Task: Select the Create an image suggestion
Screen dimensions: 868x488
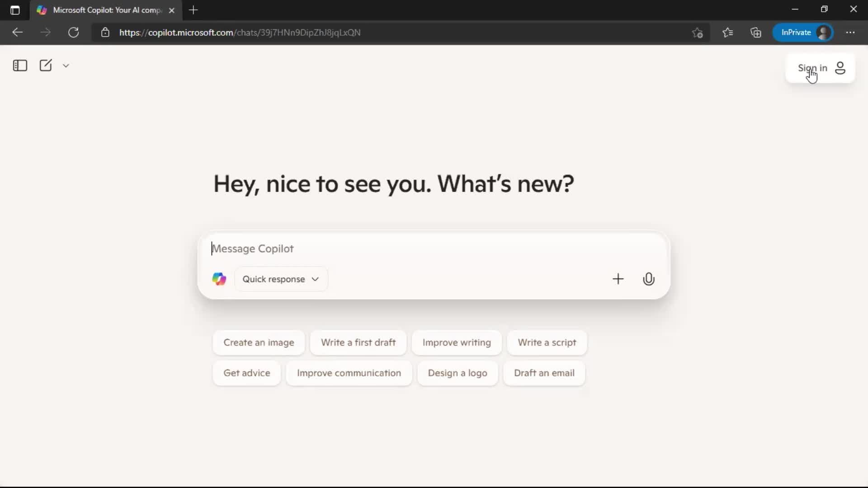Action: (259, 343)
